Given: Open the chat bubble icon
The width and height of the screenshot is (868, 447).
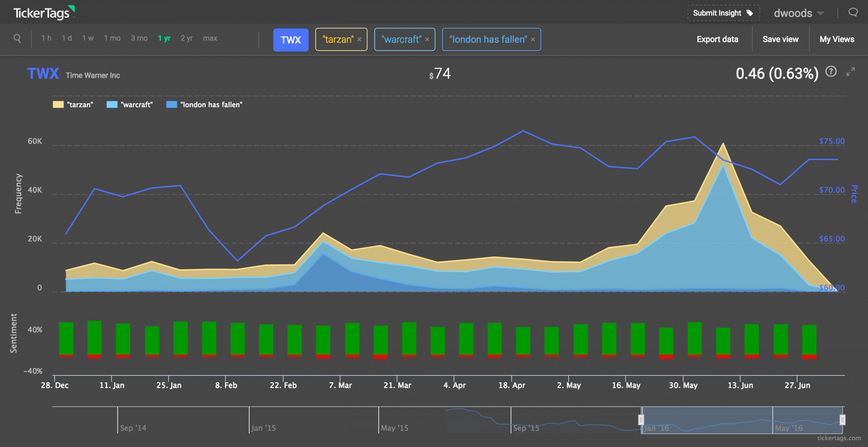Looking at the screenshot, I should click(853, 13).
